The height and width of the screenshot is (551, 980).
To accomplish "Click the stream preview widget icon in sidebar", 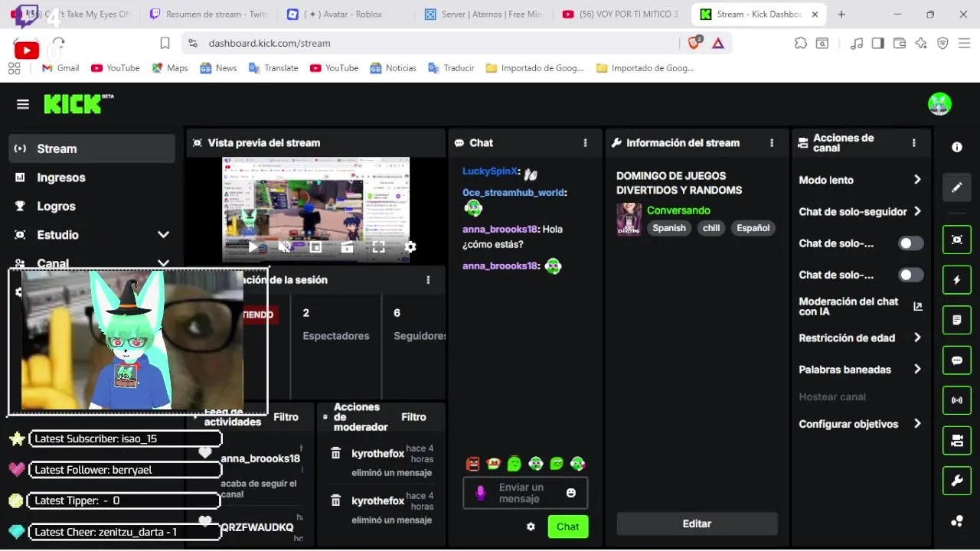I will point(957,240).
